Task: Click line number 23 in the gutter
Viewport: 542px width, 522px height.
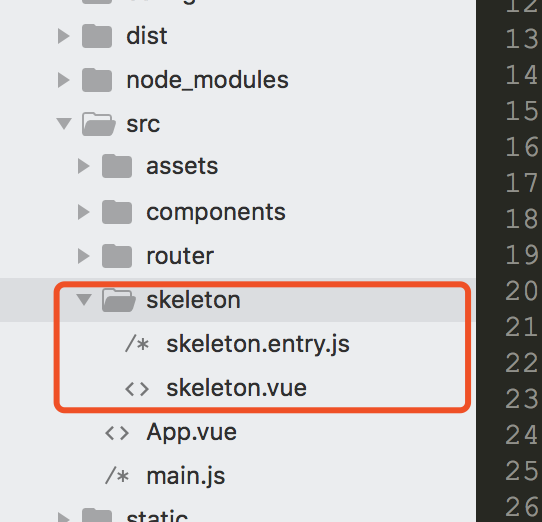Action: coord(522,399)
